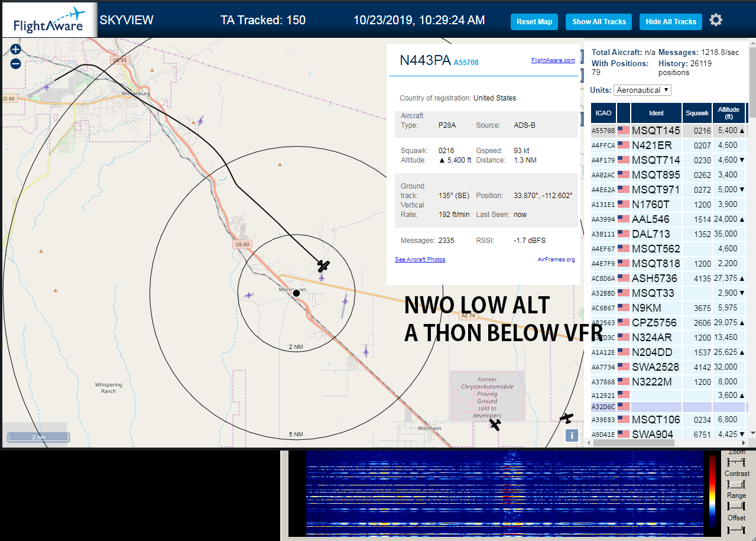Select the N204DD aircraft row
The height and width of the screenshot is (541, 756).
(669, 352)
